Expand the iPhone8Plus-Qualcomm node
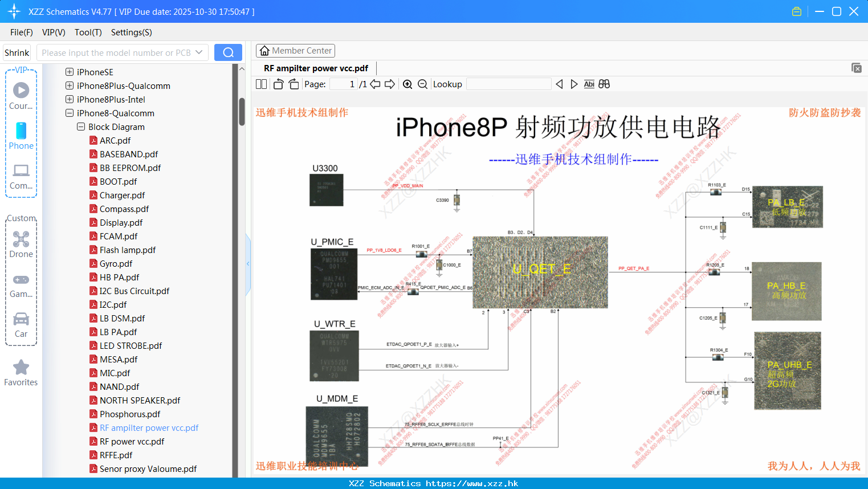The height and width of the screenshot is (489, 868). (x=70, y=85)
